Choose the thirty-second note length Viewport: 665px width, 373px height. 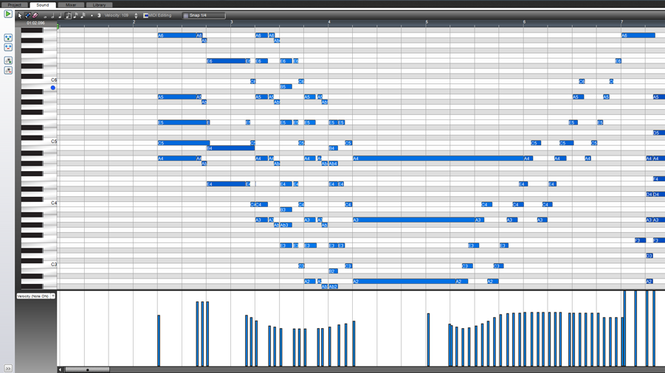83,16
